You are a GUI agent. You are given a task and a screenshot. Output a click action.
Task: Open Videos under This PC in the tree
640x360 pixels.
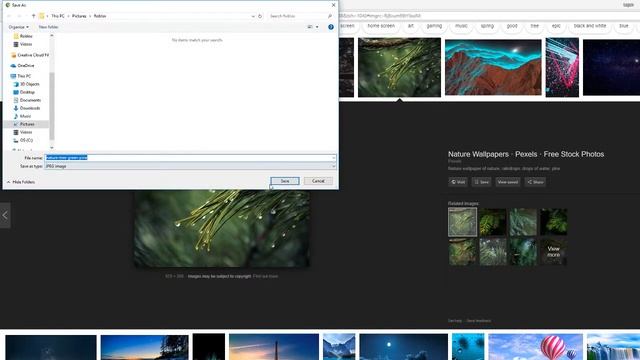23,132
